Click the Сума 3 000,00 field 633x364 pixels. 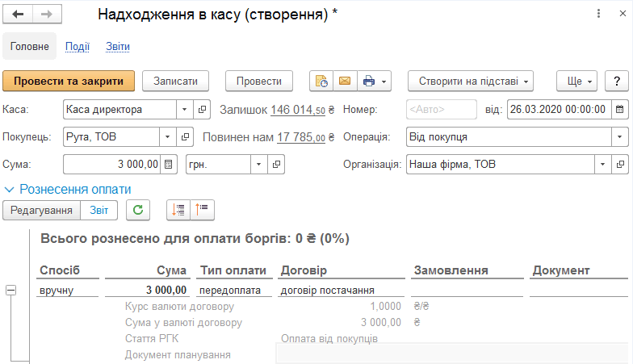tap(111, 165)
